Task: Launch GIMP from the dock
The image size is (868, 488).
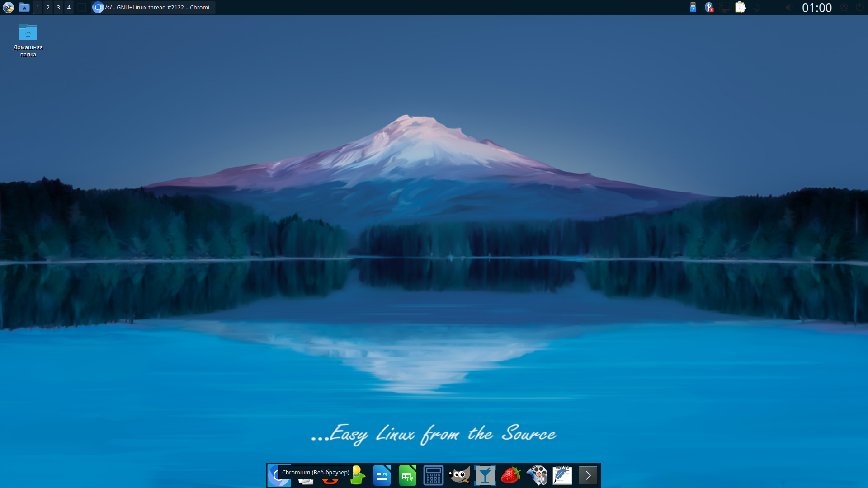Action: pyautogui.click(x=459, y=475)
